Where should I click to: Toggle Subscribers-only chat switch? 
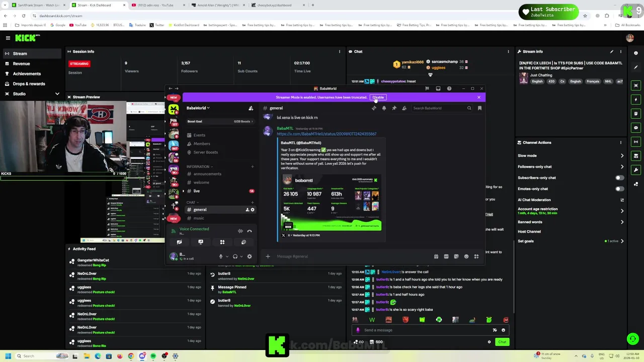pos(619,178)
